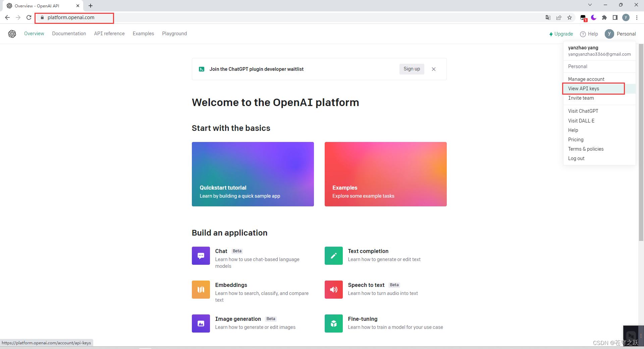644x349 pixels.
Task: Open the user avatar in site header
Action: pyautogui.click(x=609, y=34)
